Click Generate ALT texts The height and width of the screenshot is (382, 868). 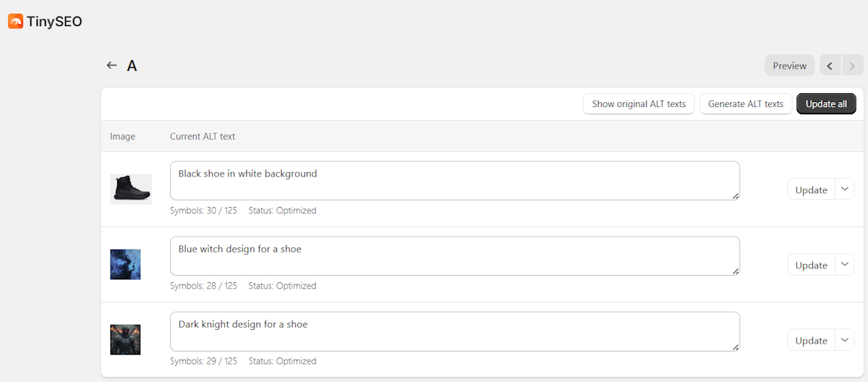(745, 103)
